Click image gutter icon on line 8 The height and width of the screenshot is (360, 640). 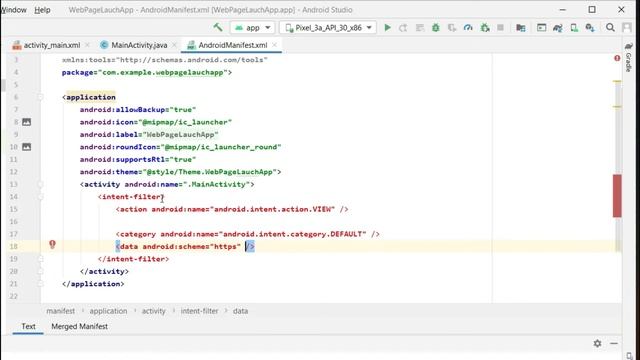point(27,122)
